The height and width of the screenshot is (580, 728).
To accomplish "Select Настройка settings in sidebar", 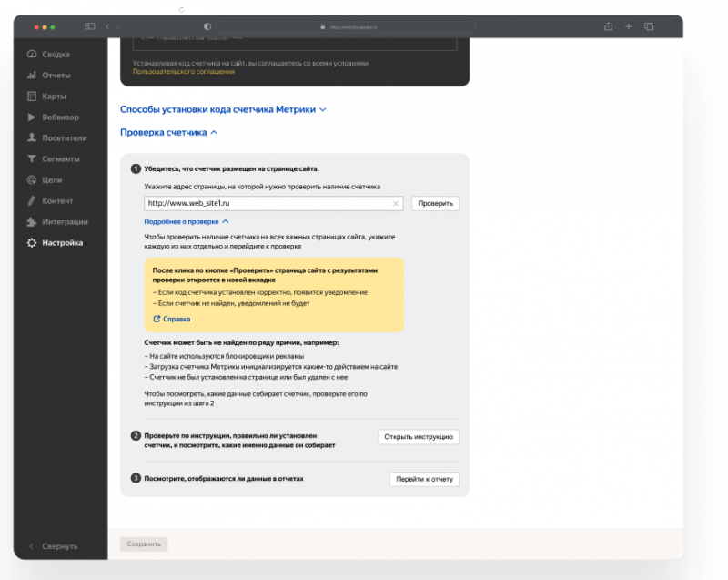I will [x=61, y=243].
